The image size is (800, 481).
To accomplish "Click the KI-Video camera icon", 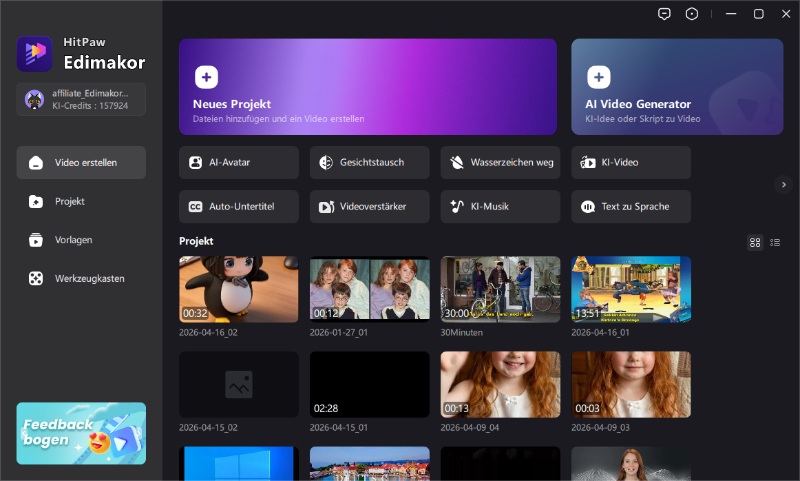I will coord(588,163).
